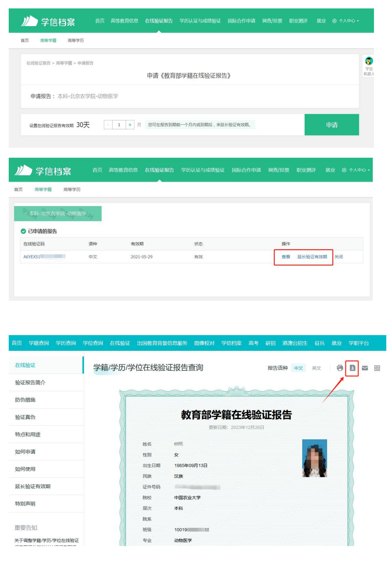Click 高等教育信息 on the 申请报告 page menu
Screen dimensions: 392x562
[x=124, y=21]
